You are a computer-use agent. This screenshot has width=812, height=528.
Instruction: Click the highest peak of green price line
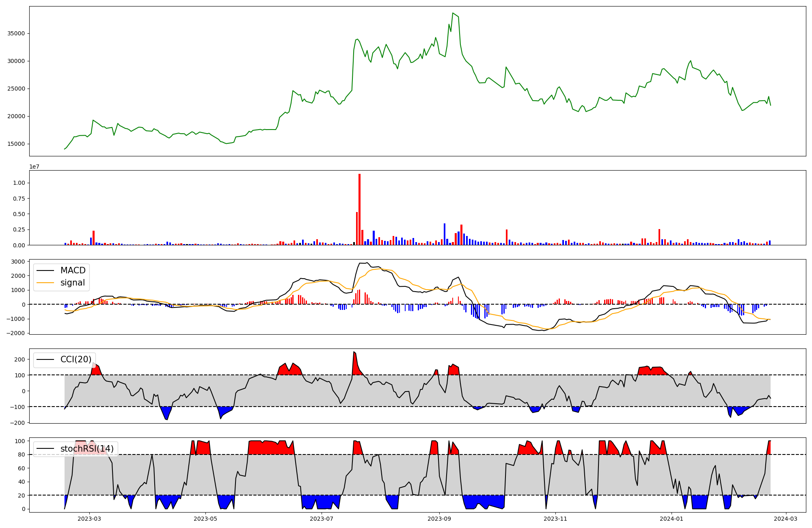click(x=453, y=13)
